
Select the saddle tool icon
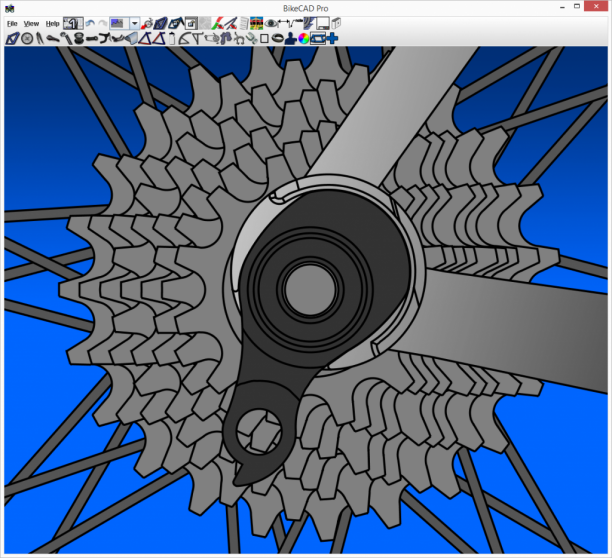click(53, 39)
